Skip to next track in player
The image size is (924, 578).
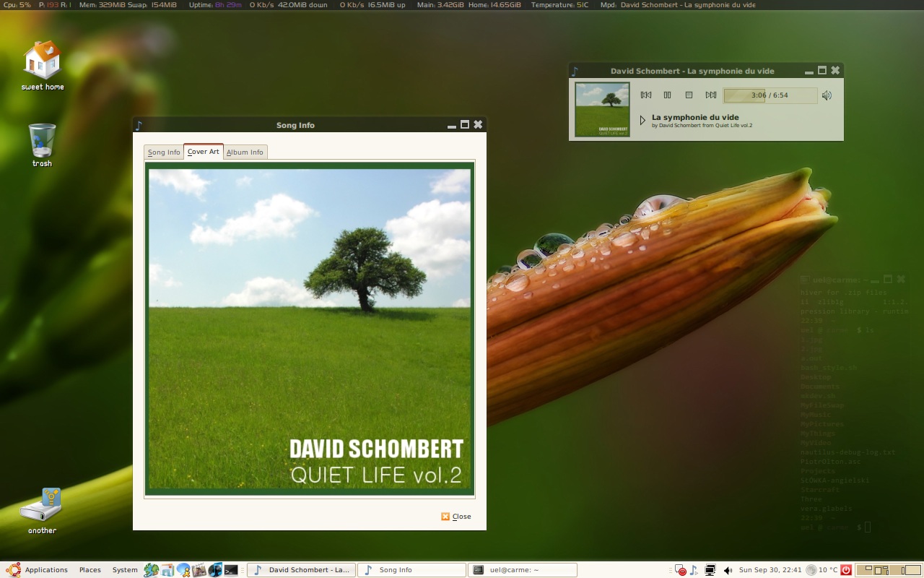[711, 95]
